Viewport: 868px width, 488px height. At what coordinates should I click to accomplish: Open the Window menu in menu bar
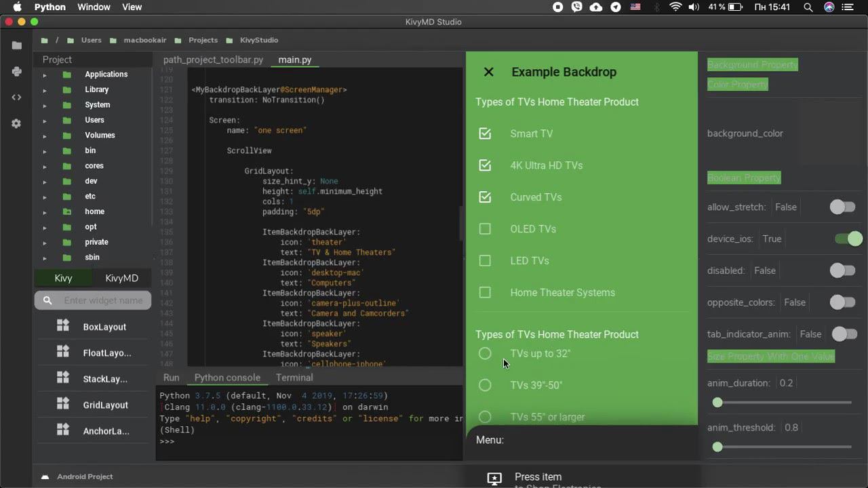click(94, 7)
